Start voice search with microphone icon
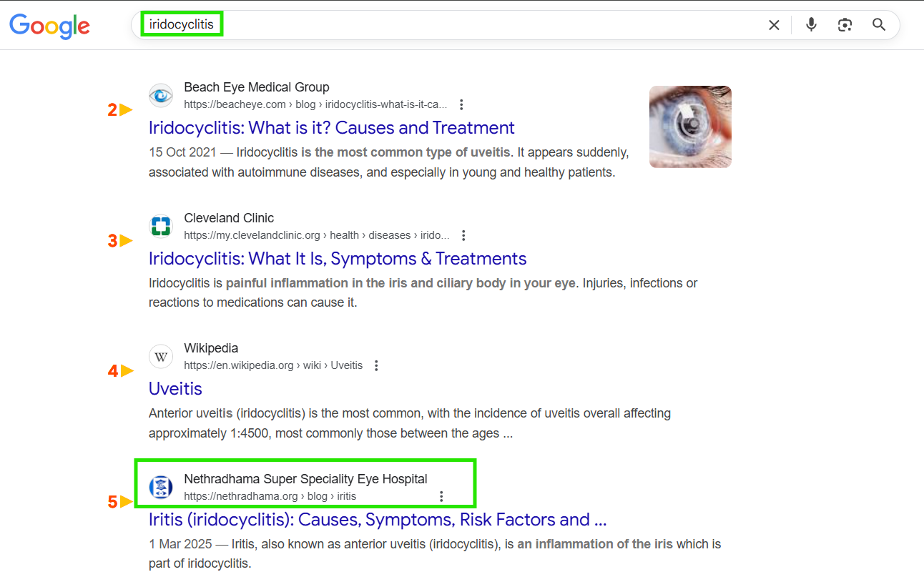The width and height of the screenshot is (924, 587). coord(811,25)
